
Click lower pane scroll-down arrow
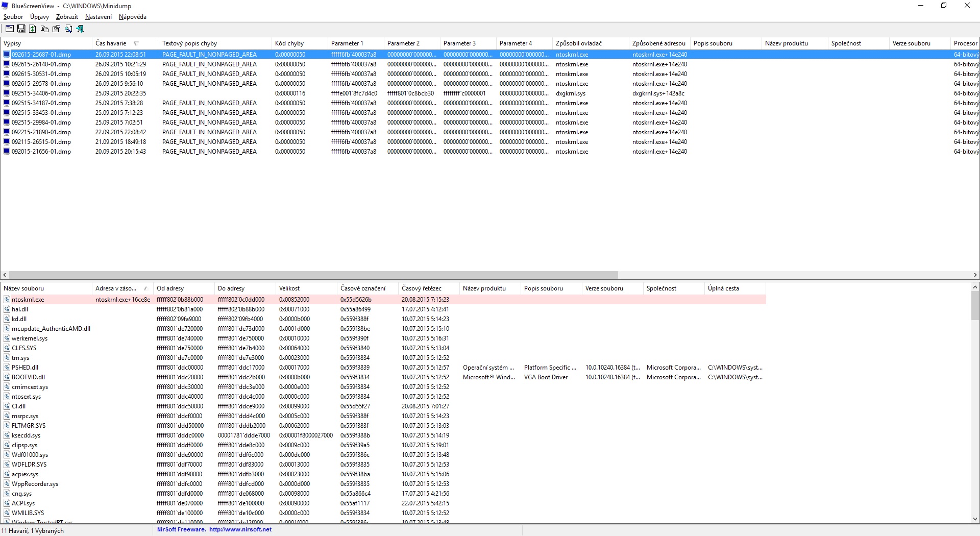click(x=975, y=519)
